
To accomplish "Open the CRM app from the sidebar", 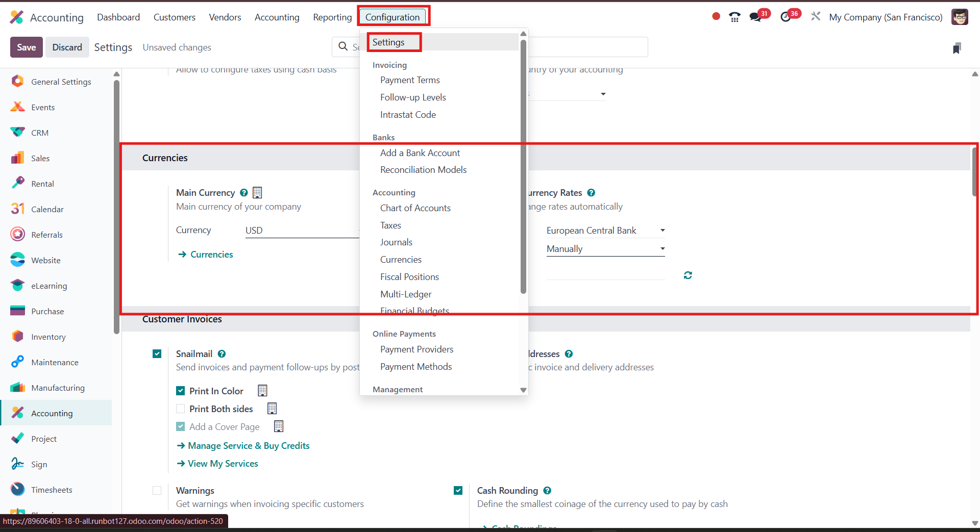I will 41,132.
